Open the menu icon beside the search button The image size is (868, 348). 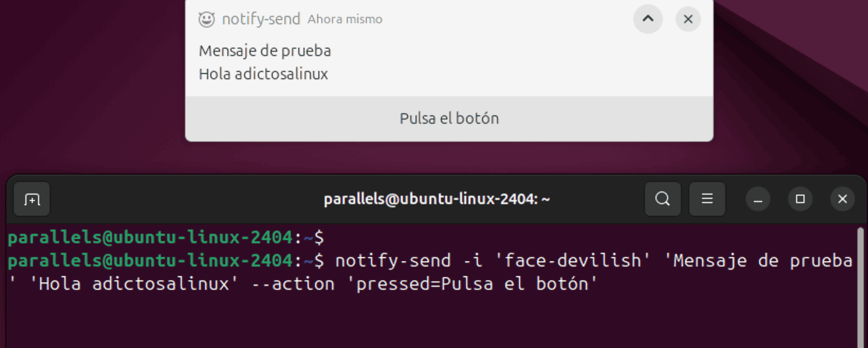(707, 199)
